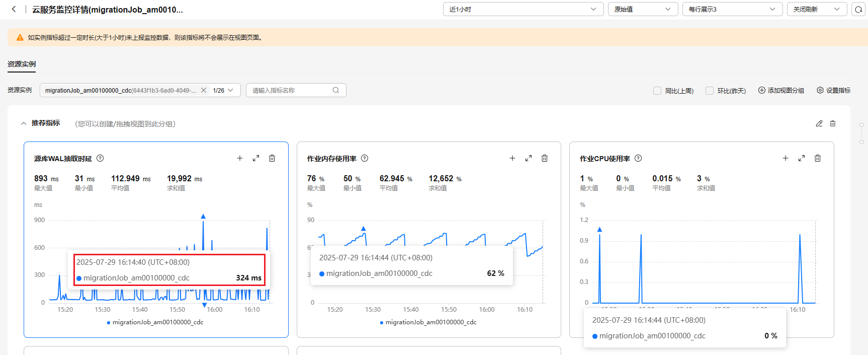Delete the 推荐指标 group with trash icon
This screenshot has height=355, width=868.
click(x=833, y=123)
